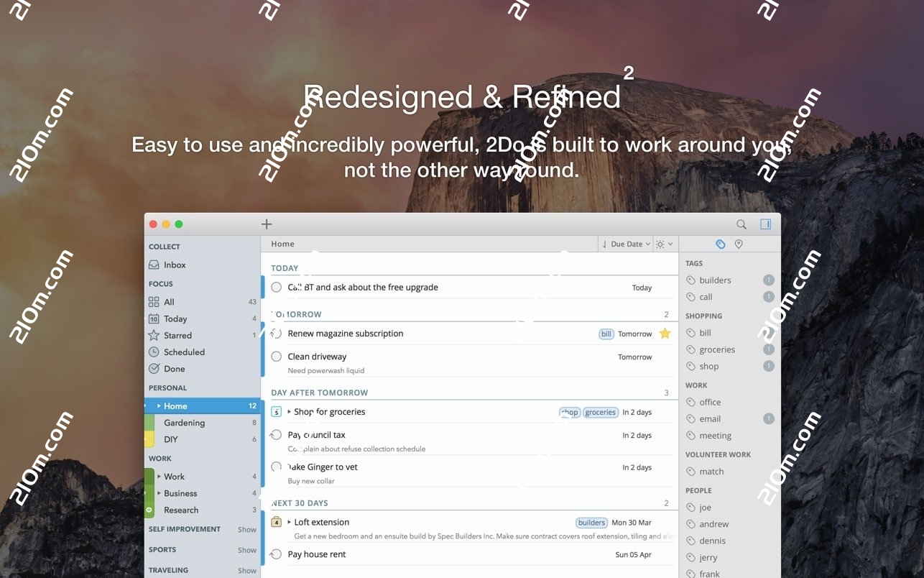Click the 'builders' tag pill on Loft extension
924x578 pixels.
tap(591, 522)
